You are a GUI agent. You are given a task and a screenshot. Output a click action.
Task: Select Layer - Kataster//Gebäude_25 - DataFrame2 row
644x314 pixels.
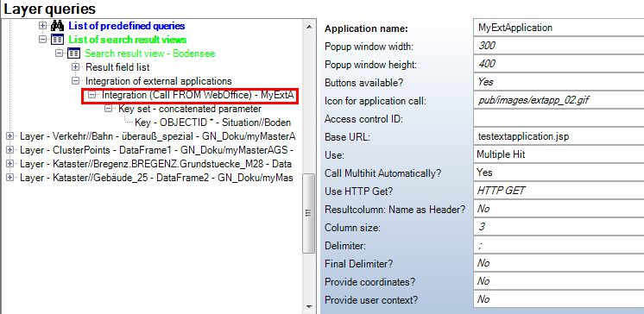pyautogui.click(x=156, y=178)
